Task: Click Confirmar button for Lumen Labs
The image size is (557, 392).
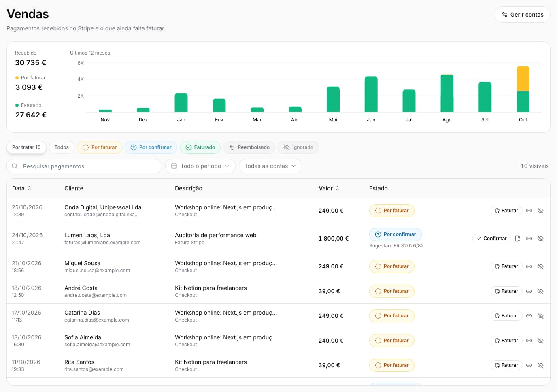Action: (492, 239)
